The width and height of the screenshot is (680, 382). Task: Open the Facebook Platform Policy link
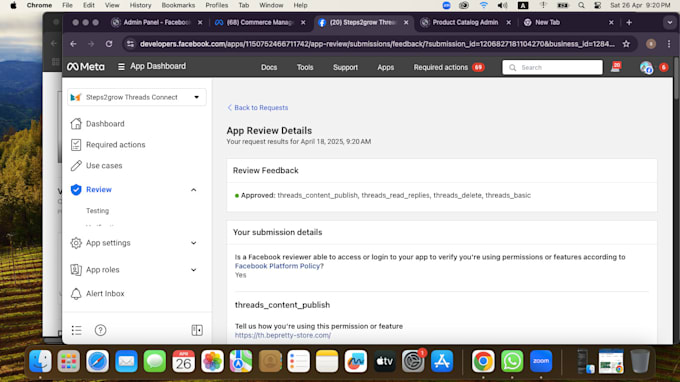(x=278, y=266)
